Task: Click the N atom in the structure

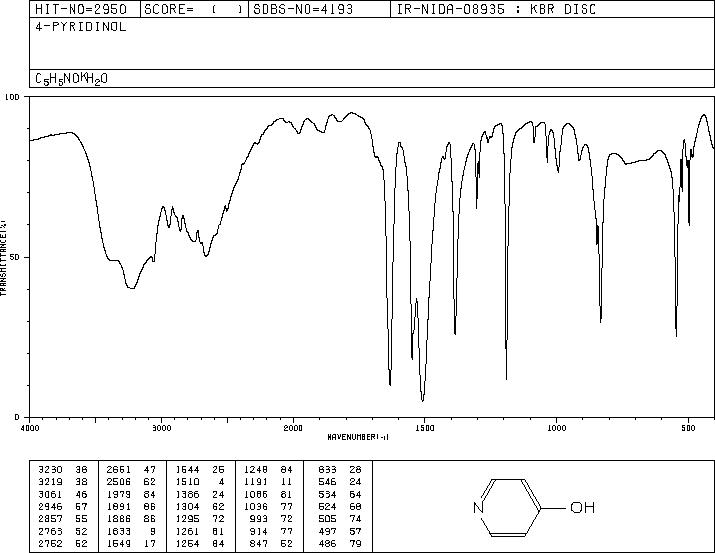Action: tap(478, 507)
